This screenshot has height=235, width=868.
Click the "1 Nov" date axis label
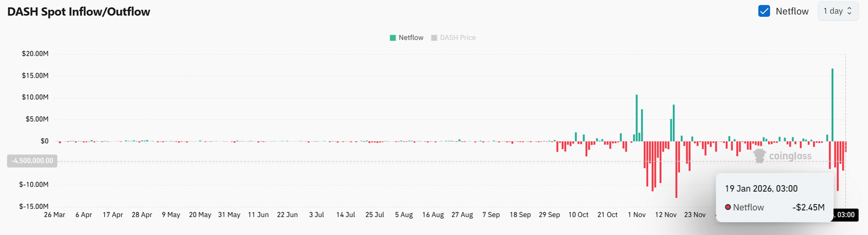pyautogui.click(x=636, y=215)
